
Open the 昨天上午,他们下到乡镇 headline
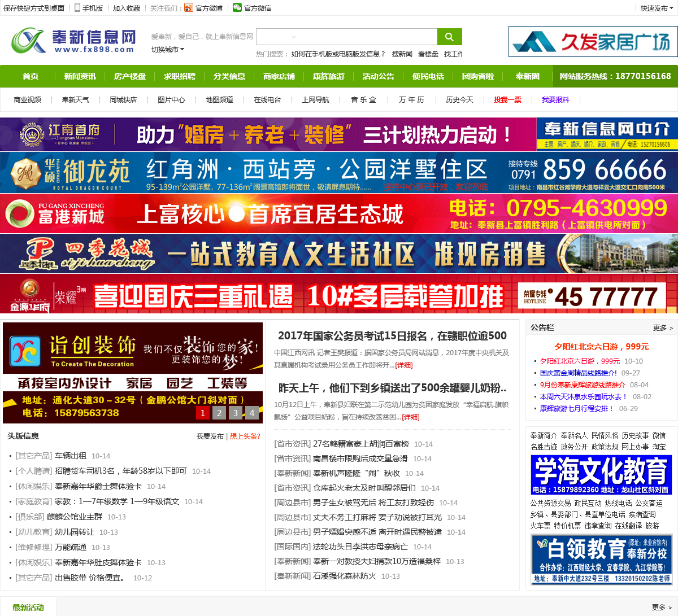[x=392, y=388]
